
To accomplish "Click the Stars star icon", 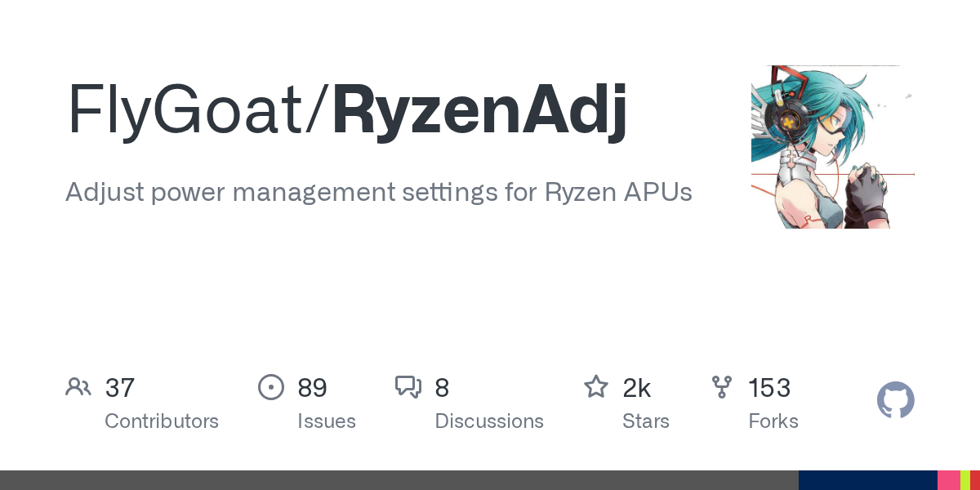I will (596, 387).
